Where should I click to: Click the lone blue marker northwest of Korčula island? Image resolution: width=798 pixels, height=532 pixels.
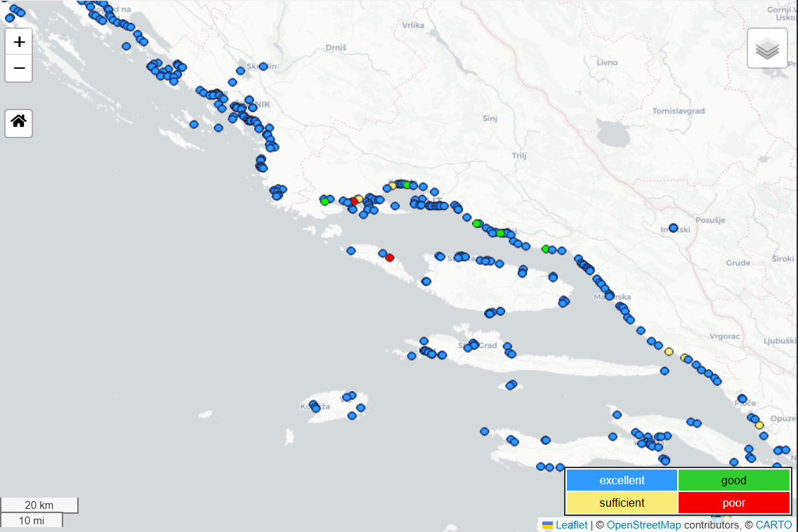pyautogui.click(x=484, y=431)
